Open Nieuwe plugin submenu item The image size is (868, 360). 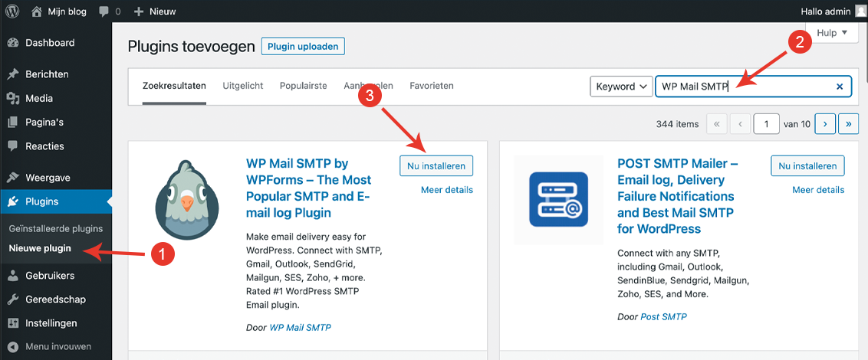40,248
